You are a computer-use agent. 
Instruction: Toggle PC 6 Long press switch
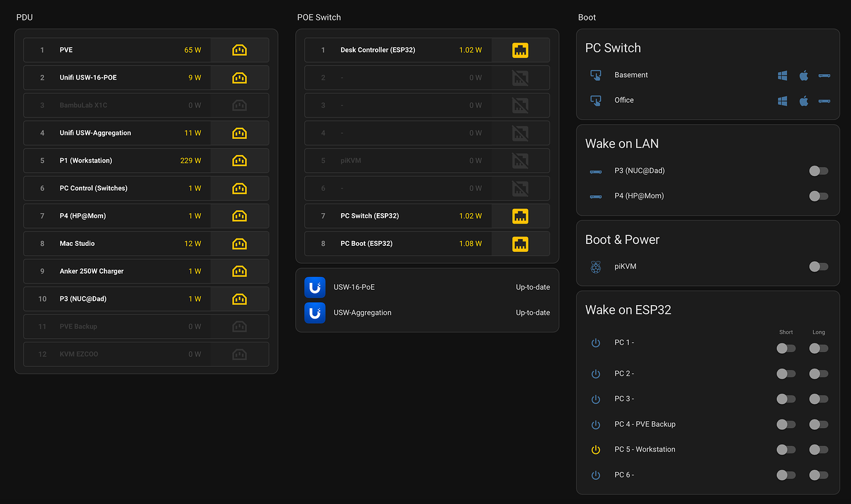coord(819,475)
